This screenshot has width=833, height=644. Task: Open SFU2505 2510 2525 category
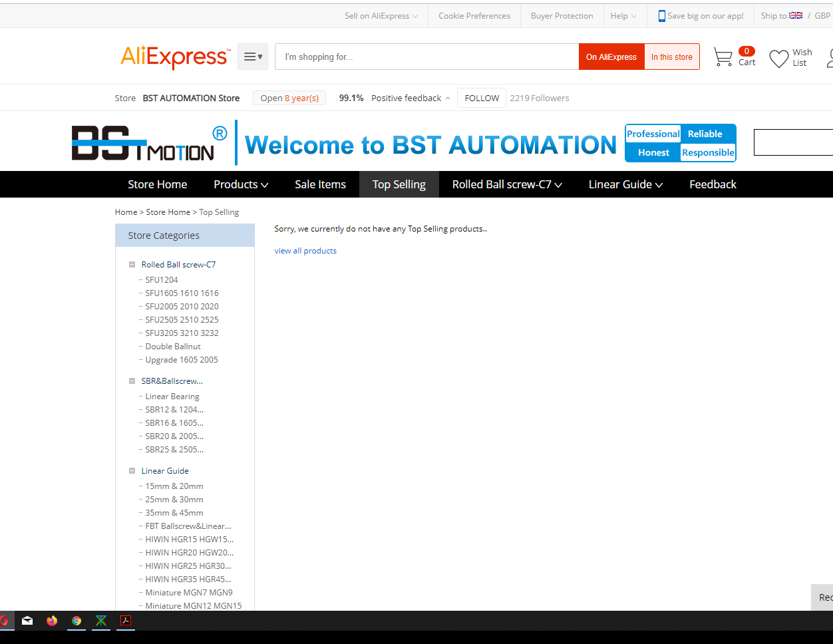tap(182, 320)
